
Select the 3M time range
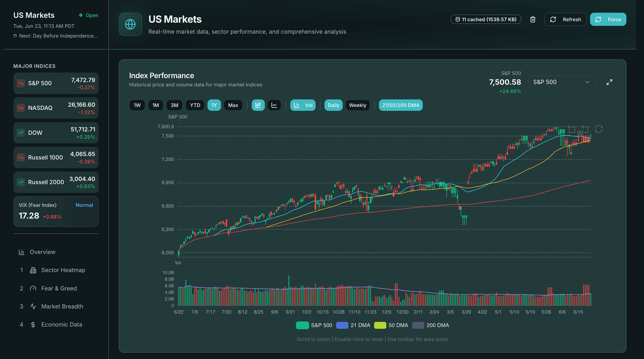(175, 105)
